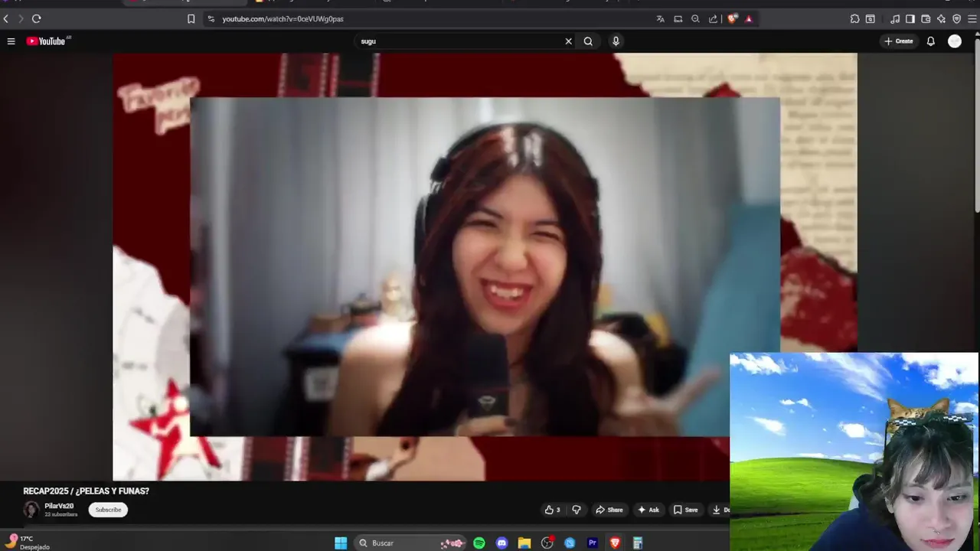Open Brave Rewards triangle icon
980x551 pixels.
pyautogui.click(x=749, y=18)
